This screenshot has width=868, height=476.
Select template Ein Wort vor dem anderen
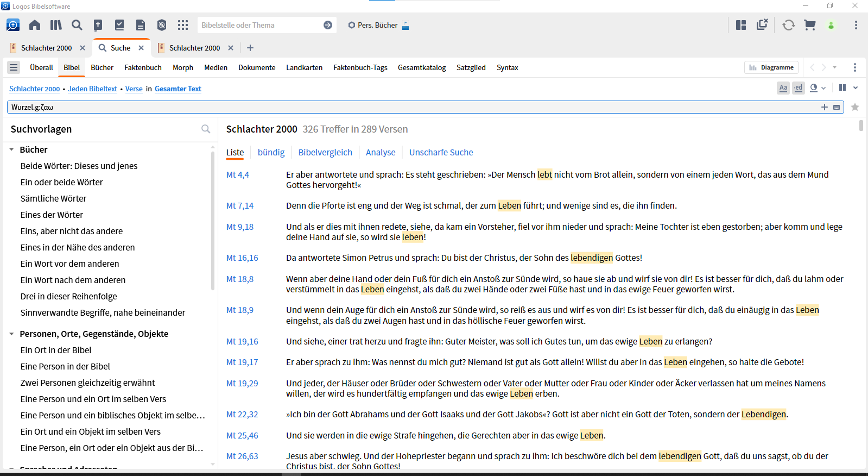point(69,264)
